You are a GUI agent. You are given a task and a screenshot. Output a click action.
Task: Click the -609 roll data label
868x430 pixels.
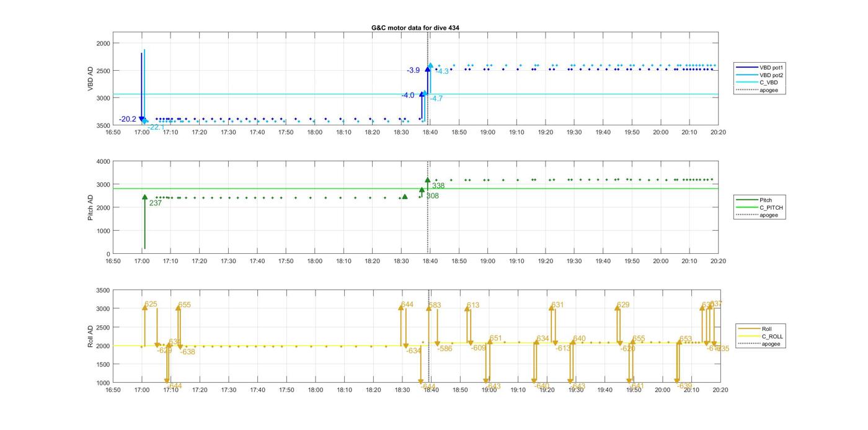[478, 348]
